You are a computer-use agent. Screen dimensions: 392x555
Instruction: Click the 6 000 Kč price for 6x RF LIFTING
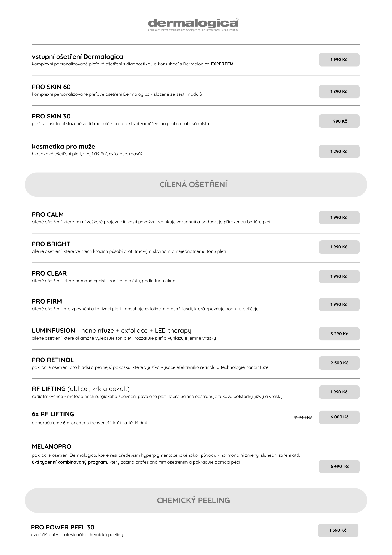point(339,417)
